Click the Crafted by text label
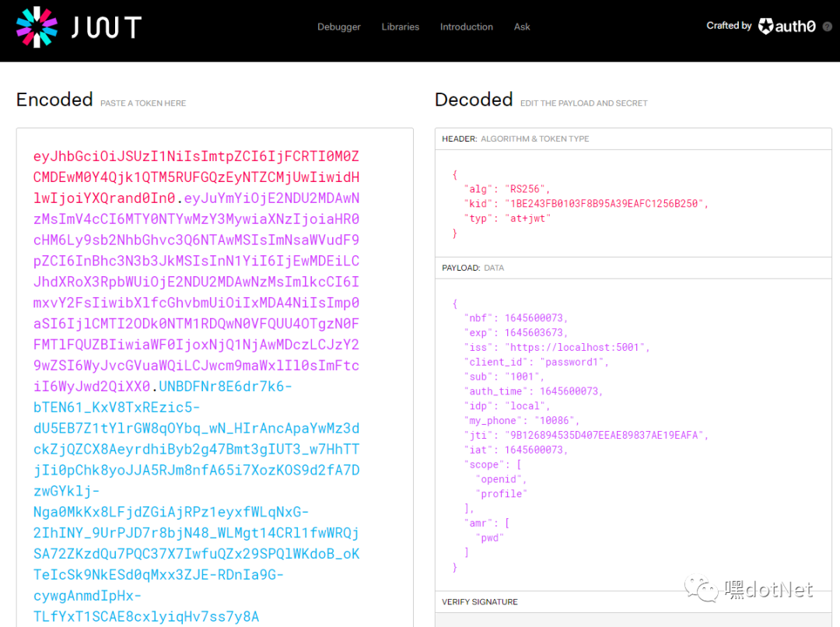This screenshot has width=840, height=627. (728, 26)
